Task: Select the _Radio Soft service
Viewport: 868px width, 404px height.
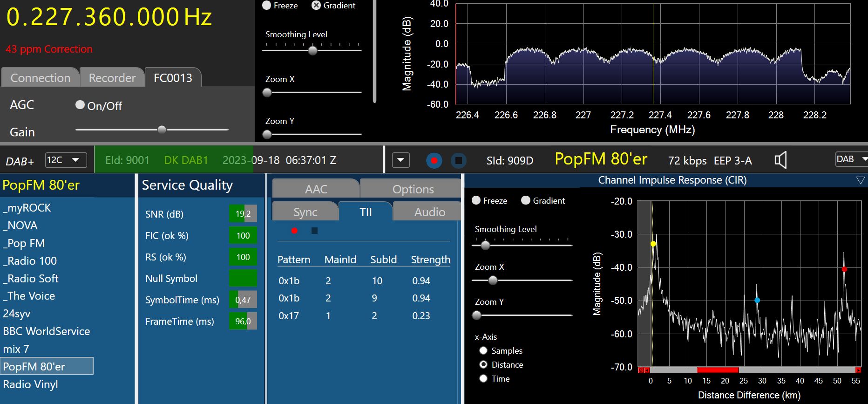Action: [31, 279]
